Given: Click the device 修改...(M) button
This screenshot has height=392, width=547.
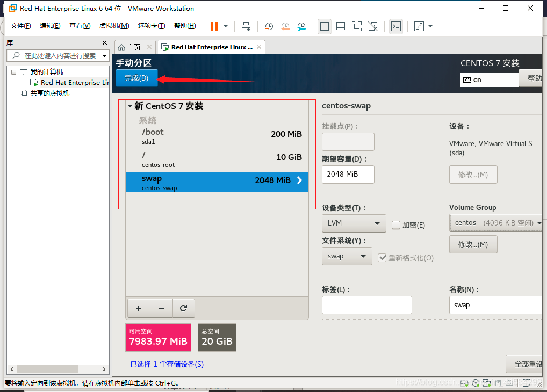Looking at the screenshot, I should 473,175.
